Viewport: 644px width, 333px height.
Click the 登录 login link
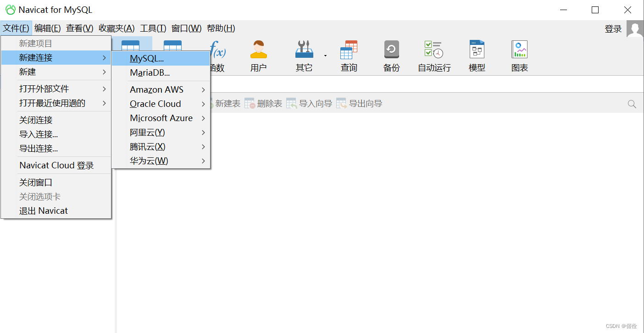tap(613, 29)
